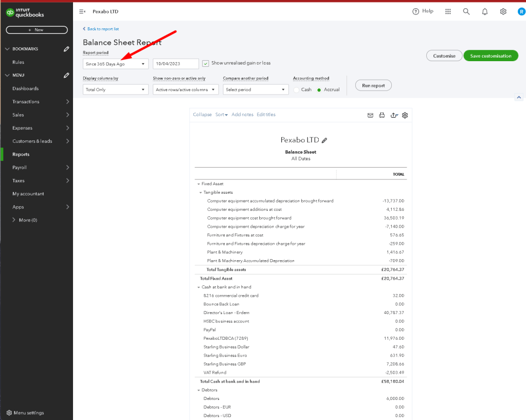Open My accountant
This screenshot has height=420, width=526.
coord(28,194)
